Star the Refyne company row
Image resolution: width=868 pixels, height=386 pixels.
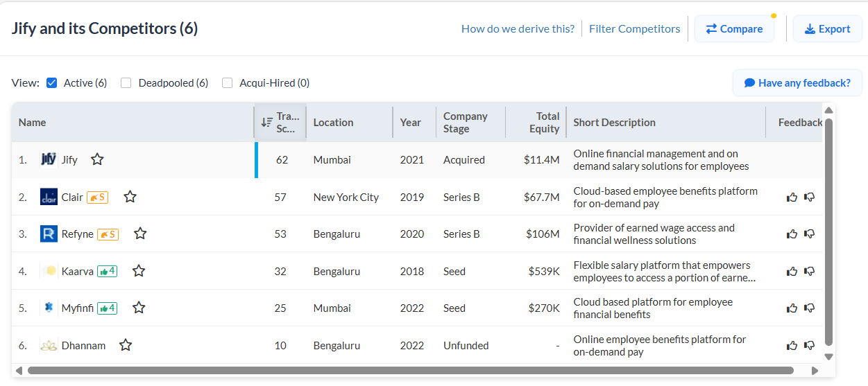pyautogui.click(x=140, y=234)
